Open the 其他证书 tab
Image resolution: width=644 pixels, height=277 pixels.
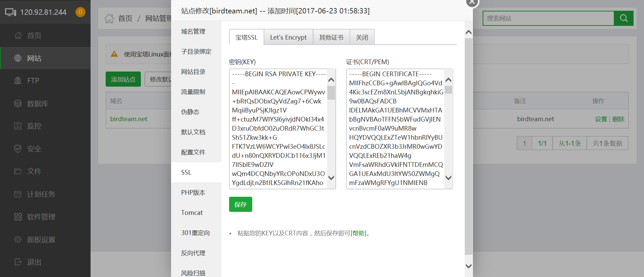331,37
